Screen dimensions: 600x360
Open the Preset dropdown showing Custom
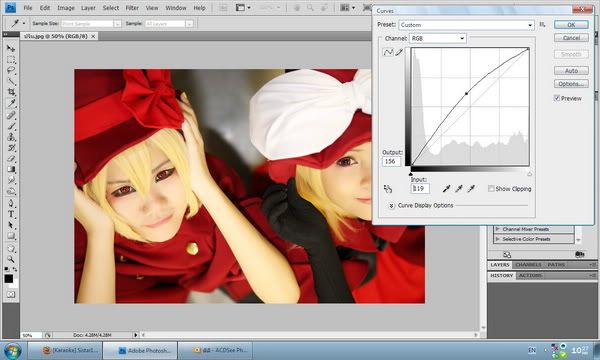pyautogui.click(x=466, y=25)
